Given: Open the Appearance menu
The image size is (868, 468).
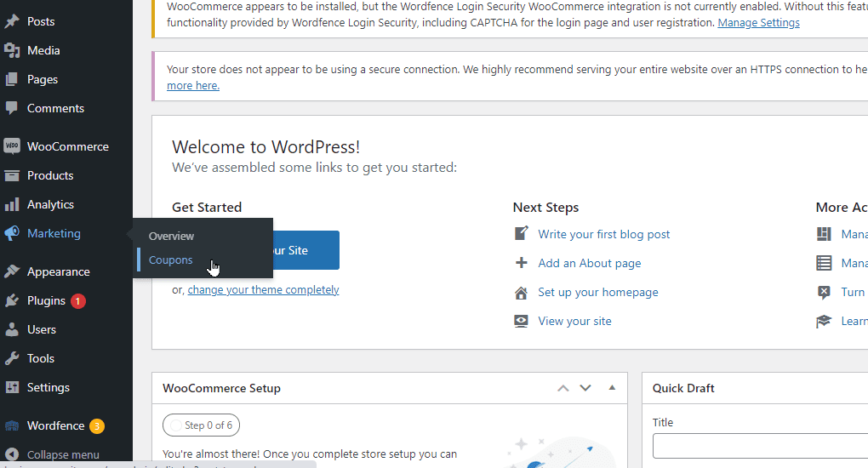Looking at the screenshot, I should (58, 271).
